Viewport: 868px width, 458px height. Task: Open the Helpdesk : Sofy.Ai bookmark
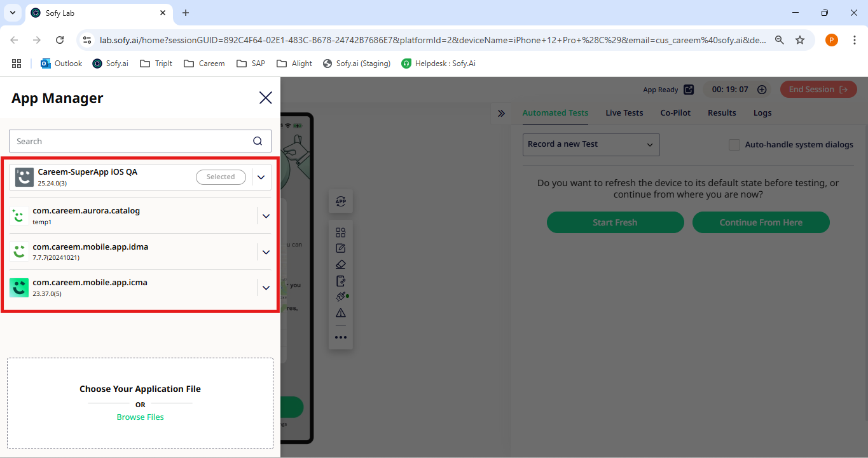439,64
